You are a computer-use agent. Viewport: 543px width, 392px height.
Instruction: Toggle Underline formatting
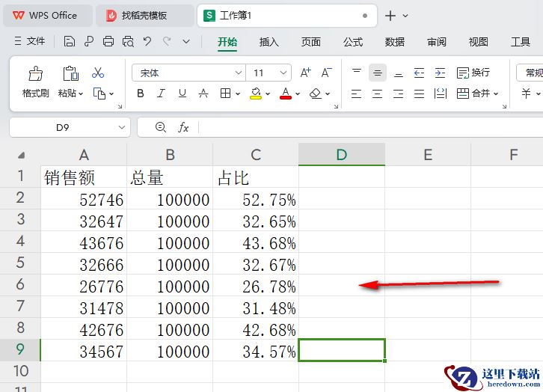[182, 94]
